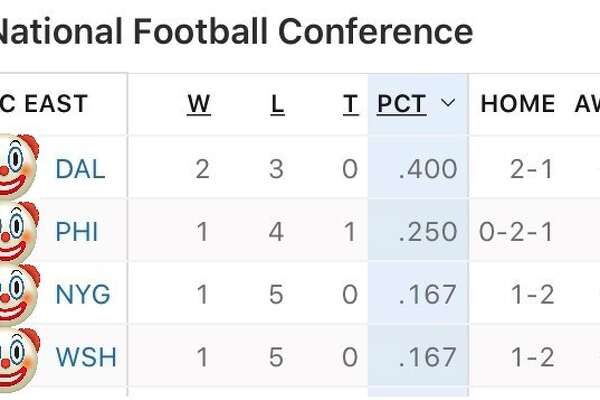This screenshot has width=600, height=400.
Task: Click the clown logo beside WSH
Action: [18, 359]
